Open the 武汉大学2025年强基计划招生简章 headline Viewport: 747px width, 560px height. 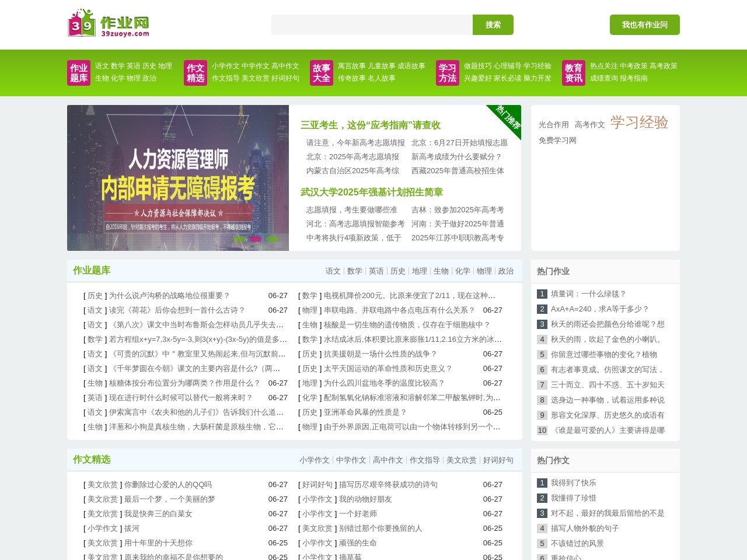[x=371, y=192]
